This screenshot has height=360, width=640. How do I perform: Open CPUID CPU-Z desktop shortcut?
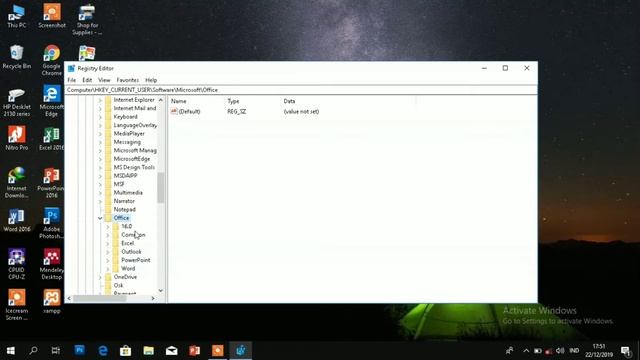pyautogui.click(x=16, y=264)
